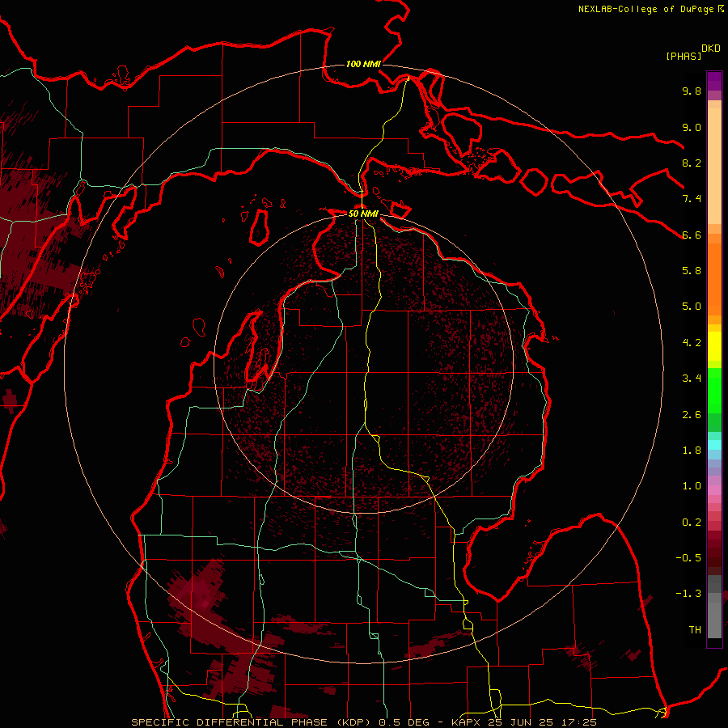The height and width of the screenshot is (728, 728).
Task: Click the DKD legend header
Action: (x=710, y=49)
